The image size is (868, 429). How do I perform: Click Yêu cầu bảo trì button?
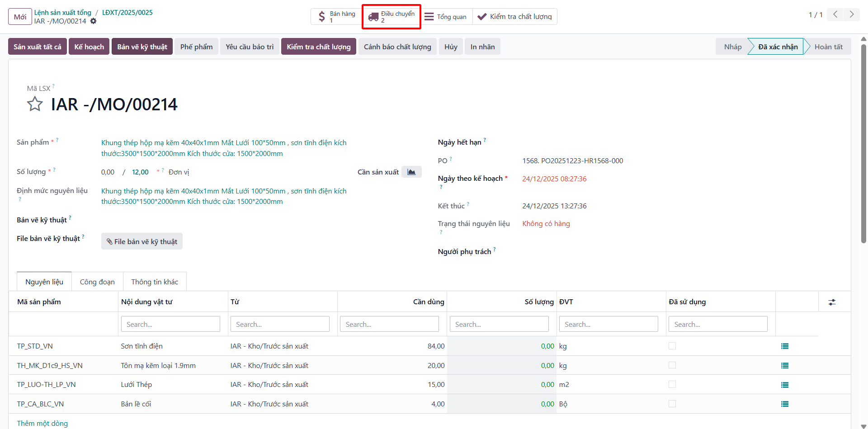pyautogui.click(x=250, y=47)
